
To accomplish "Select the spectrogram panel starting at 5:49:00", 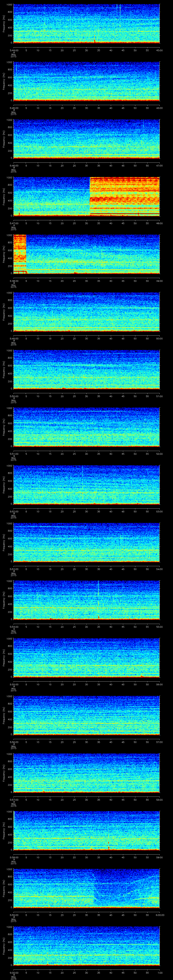I will coord(87,312).
